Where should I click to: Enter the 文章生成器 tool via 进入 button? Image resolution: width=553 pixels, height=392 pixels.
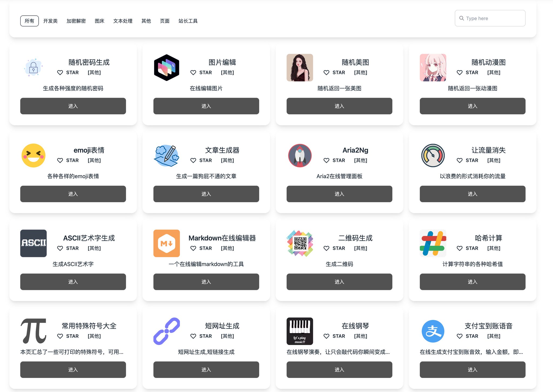coord(206,194)
